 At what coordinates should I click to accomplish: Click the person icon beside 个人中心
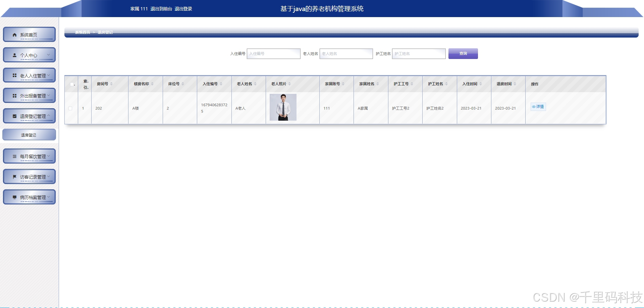click(x=14, y=55)
